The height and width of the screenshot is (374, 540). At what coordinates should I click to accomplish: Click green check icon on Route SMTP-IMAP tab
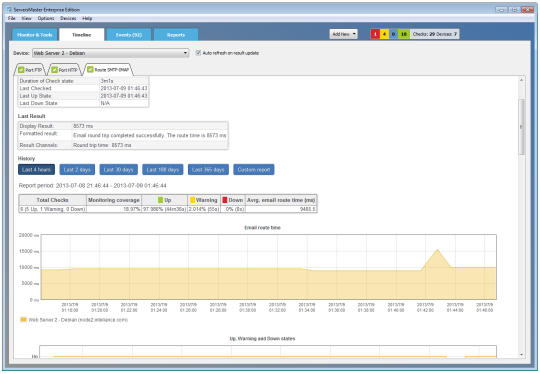coord(90,70)
